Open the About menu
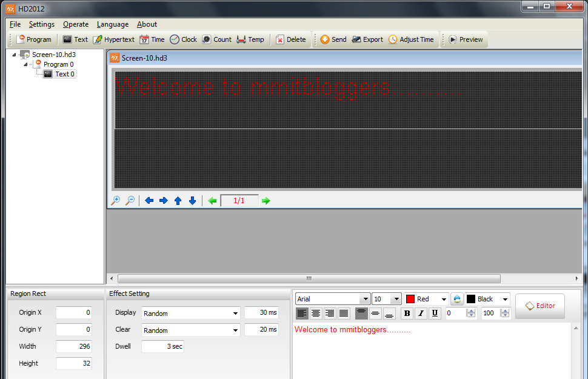Screen dimensions: 588x379 pos(147,24)
